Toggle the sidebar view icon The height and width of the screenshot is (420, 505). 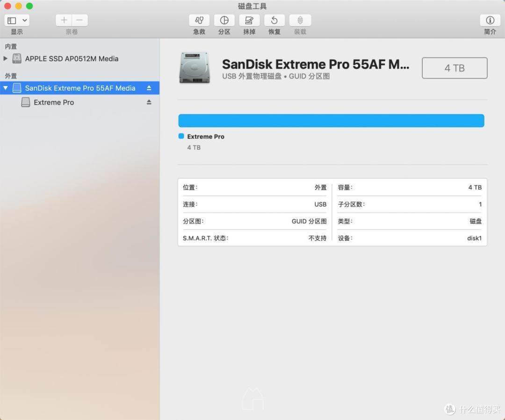coord(12,21)
